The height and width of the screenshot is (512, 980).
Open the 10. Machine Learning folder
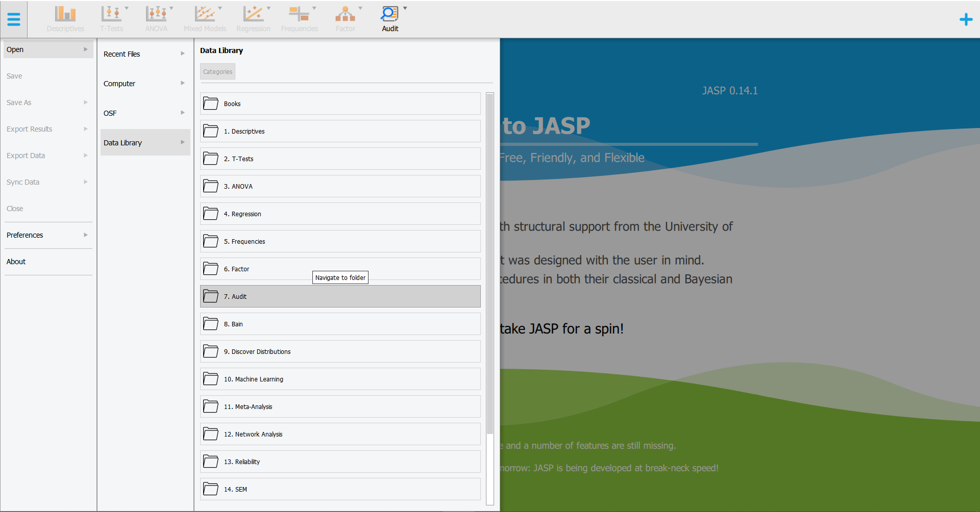pos(340,379)
